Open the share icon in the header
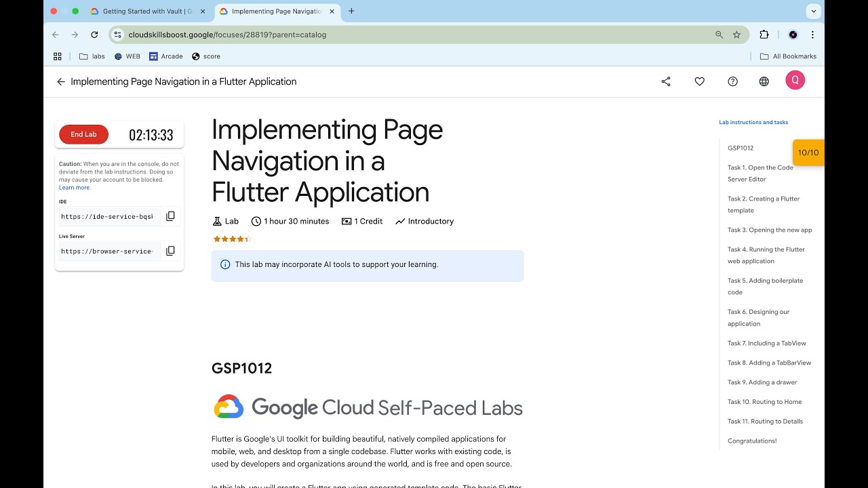The height and width of the screenshot is (488, 868). pos(666,81)
